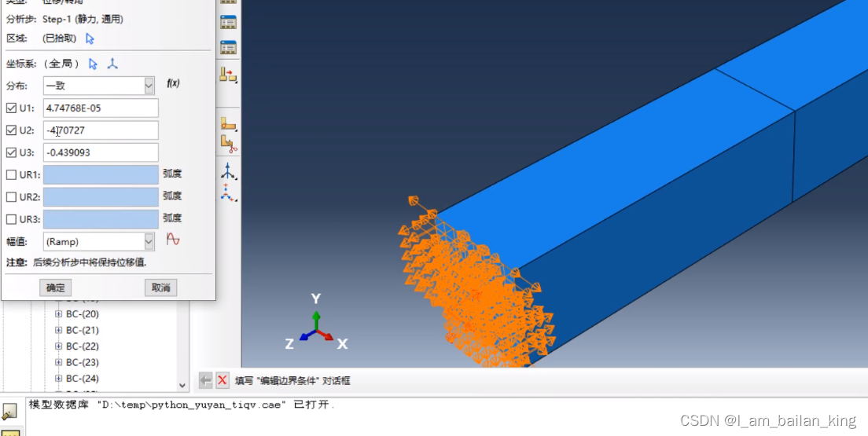Click the model tree scroll down arrow
The height and width of the screenshot is (436, 868).
(x=182, y=386)
